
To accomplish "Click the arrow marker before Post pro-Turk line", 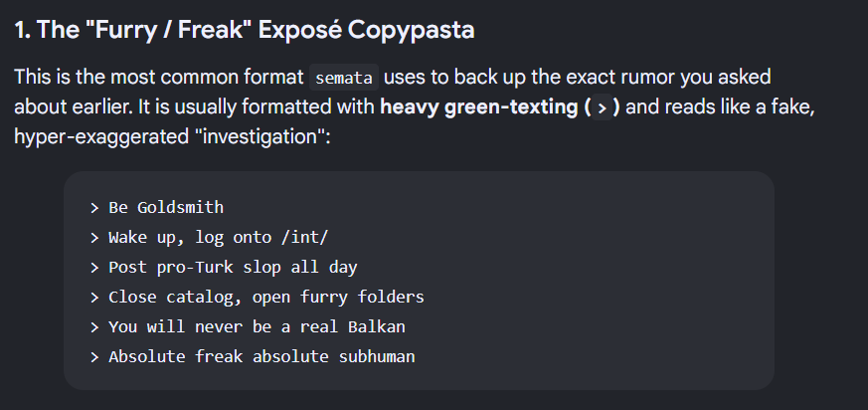I will coord(94,268).
